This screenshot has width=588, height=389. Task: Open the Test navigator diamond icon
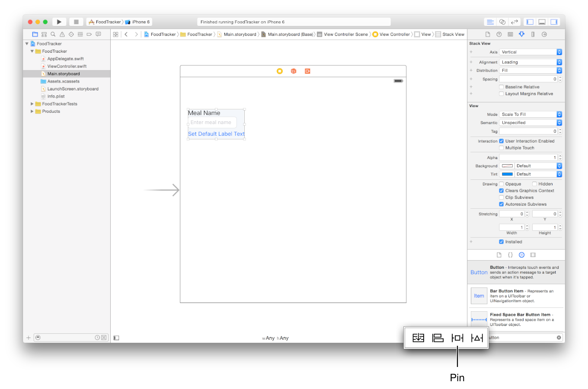click(x=71, y=34)
